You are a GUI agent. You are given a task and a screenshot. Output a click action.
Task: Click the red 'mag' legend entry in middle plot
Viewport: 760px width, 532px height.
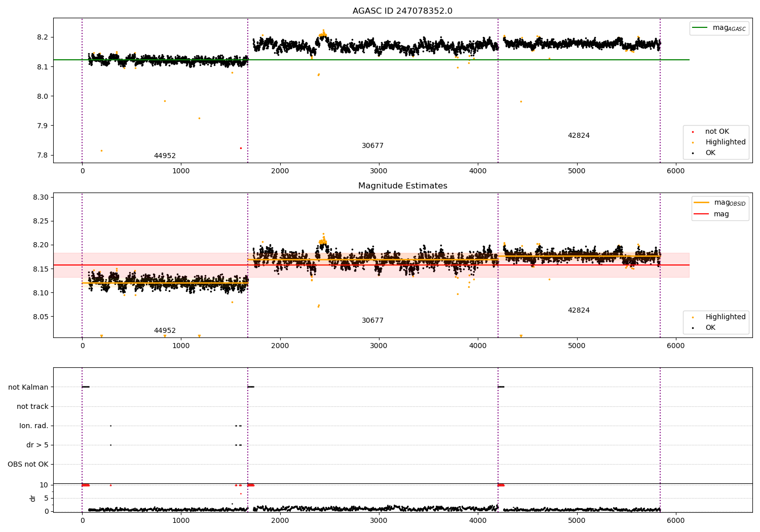712,214
